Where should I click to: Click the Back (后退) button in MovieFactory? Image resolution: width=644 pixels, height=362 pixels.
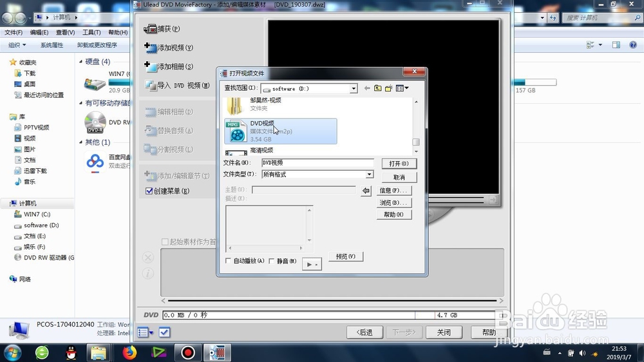tap(365, 332)
